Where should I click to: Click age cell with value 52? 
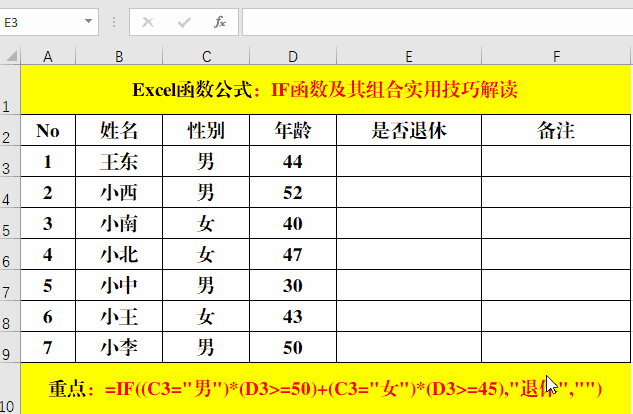tap(293, 192)
